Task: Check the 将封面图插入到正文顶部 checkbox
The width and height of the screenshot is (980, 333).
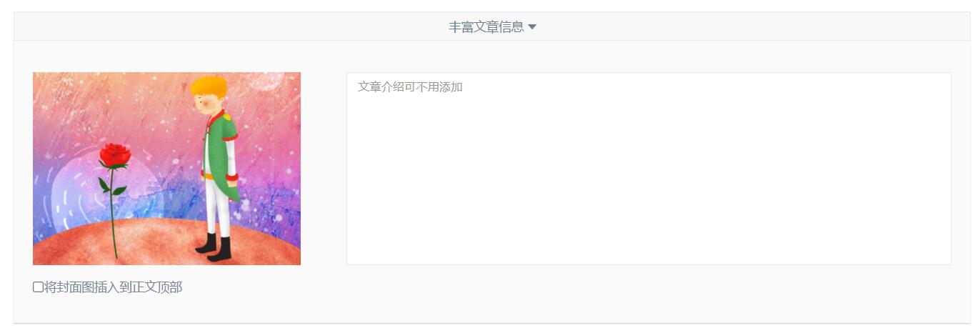Action: [38, 287]
